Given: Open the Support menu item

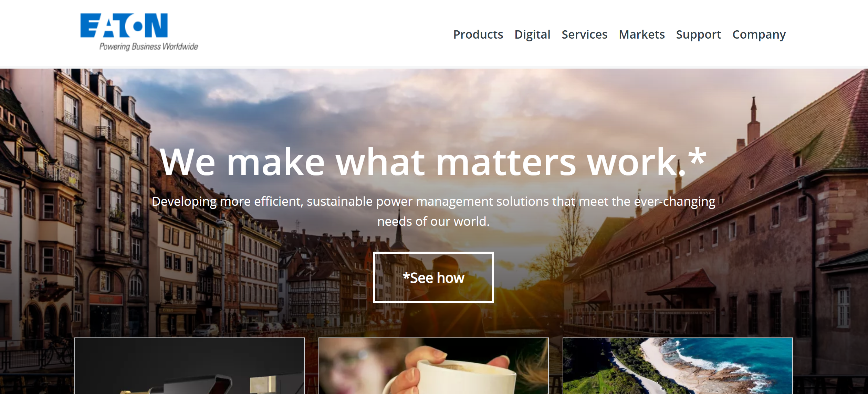Looking at the screenshot, I should [x=698, y=35].
